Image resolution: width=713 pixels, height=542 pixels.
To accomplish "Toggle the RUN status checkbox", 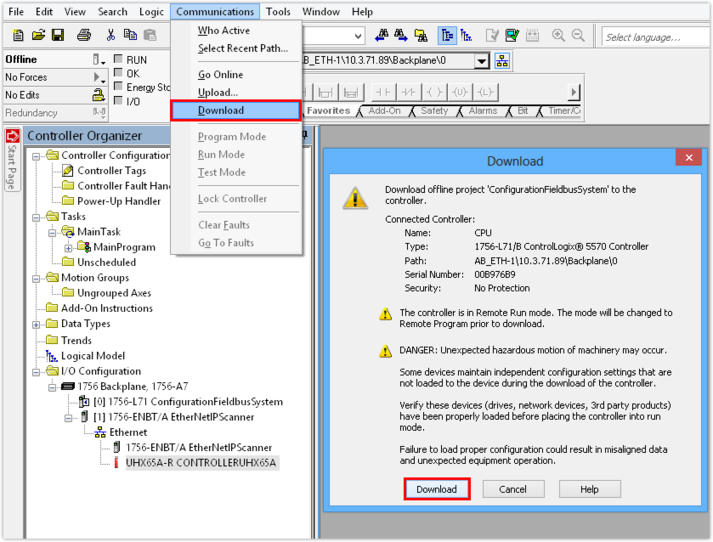I will tap(118, 60).
